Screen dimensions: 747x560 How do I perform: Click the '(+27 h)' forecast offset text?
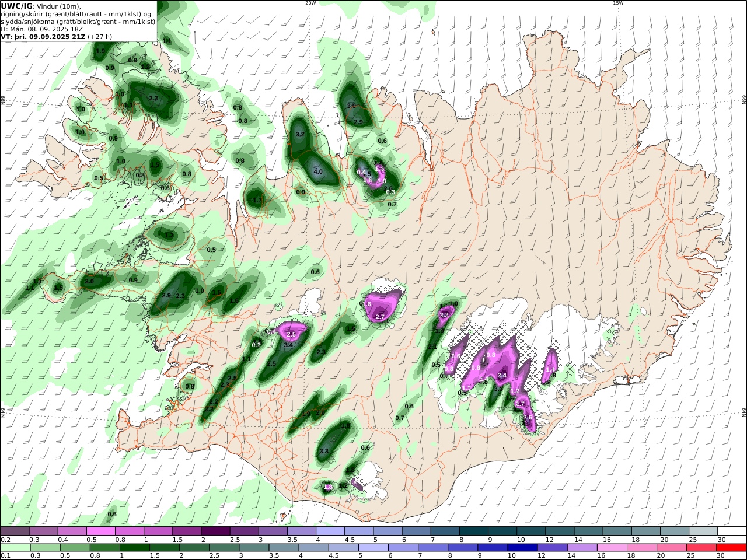(x=100, y=36)
